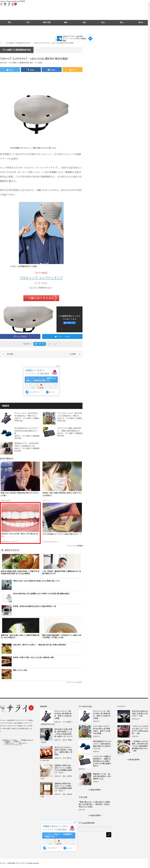Screen dimensions: 150x868
Task: Share the article via the Tweet button
Action: point(10,70)
